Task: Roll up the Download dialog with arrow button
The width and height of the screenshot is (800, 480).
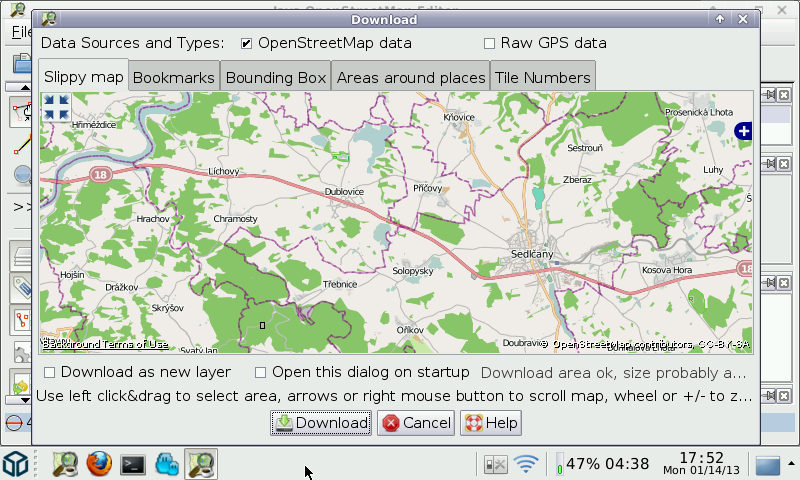Action: tap(720, 19)
